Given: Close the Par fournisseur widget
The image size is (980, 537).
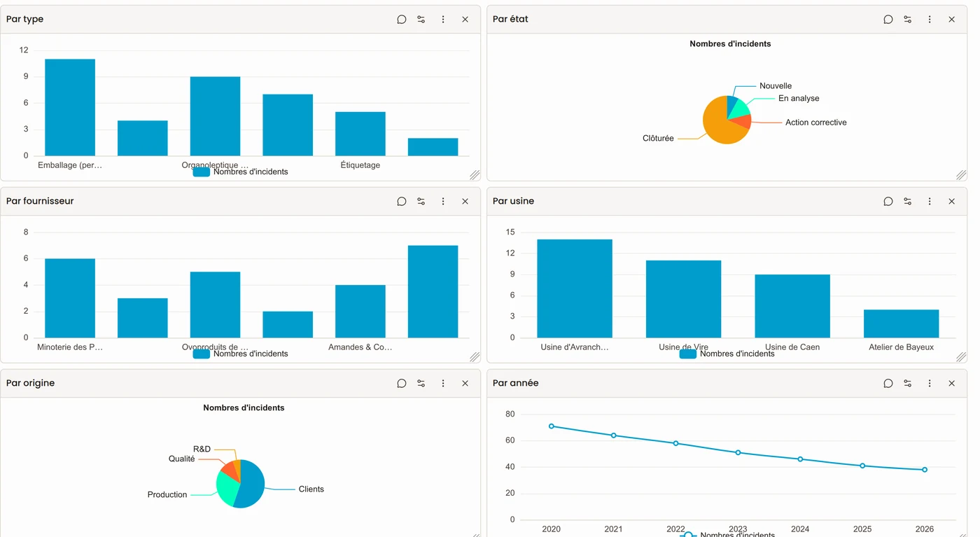Looking at the screenshot, I should (x=465, y=202).
